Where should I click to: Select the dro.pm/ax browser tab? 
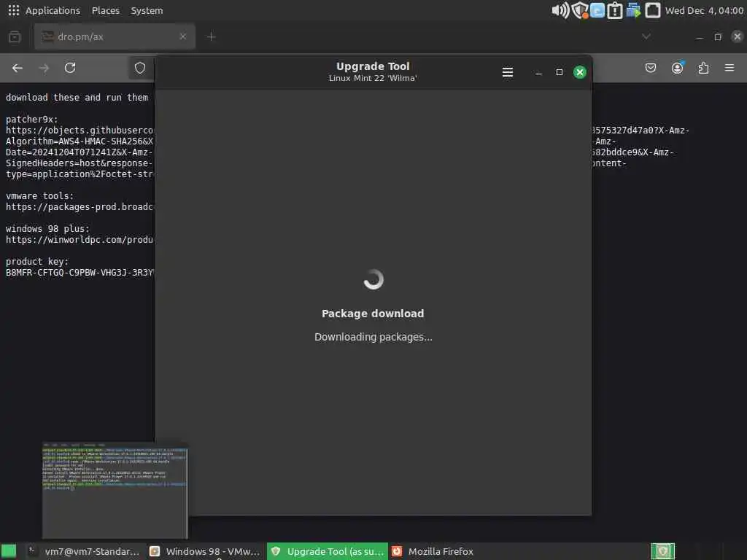115,36
